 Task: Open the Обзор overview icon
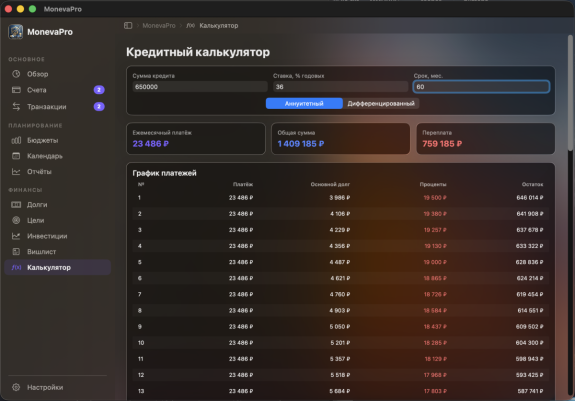pyautogui.click(x=16, y=74)
